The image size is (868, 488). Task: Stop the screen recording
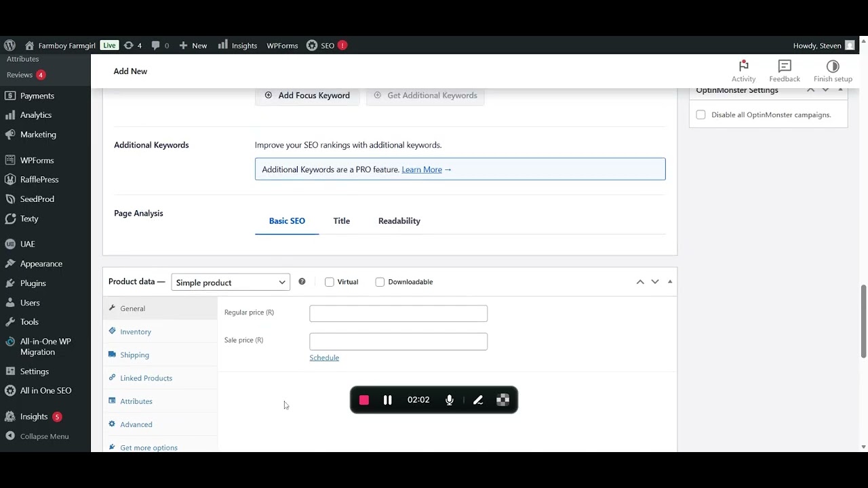pos(364,400)
